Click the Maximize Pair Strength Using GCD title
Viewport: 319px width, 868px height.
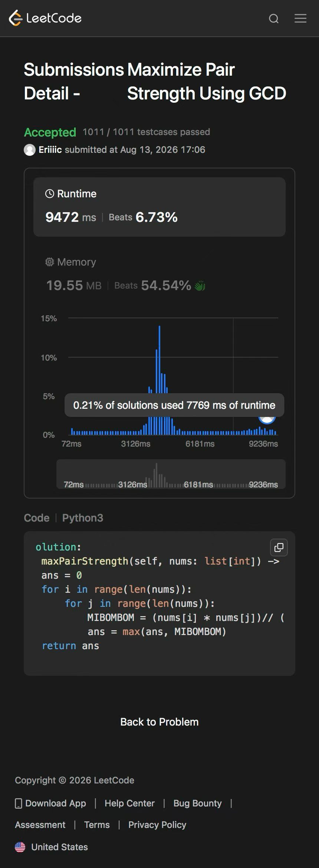point(207,82)
